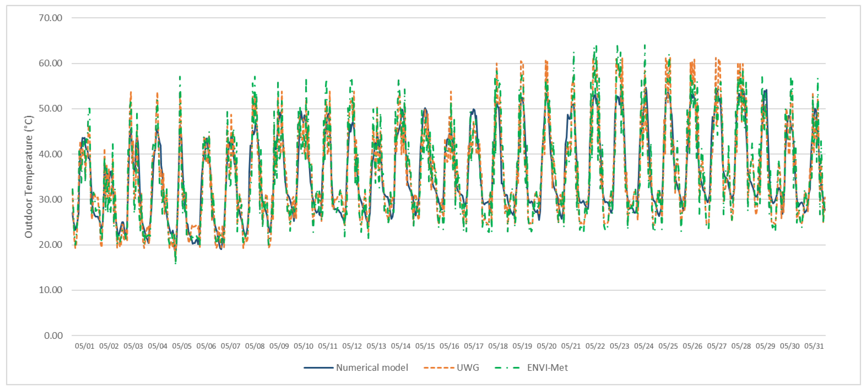Click the 60.00 y-axis label
This screenshot has height=392, width=868.
(51, 63)
